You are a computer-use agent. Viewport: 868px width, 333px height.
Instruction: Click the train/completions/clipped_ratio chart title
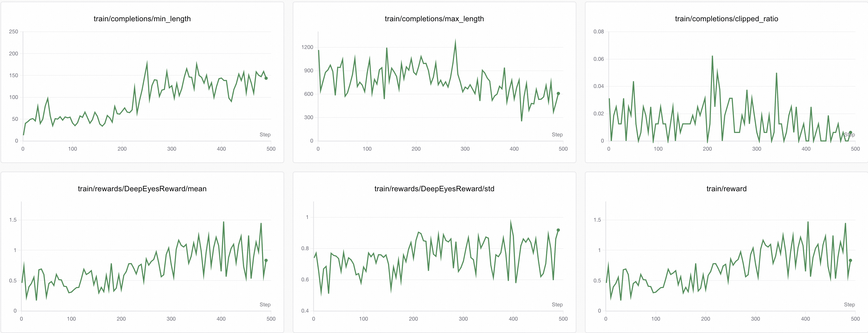tap(726, 19)
